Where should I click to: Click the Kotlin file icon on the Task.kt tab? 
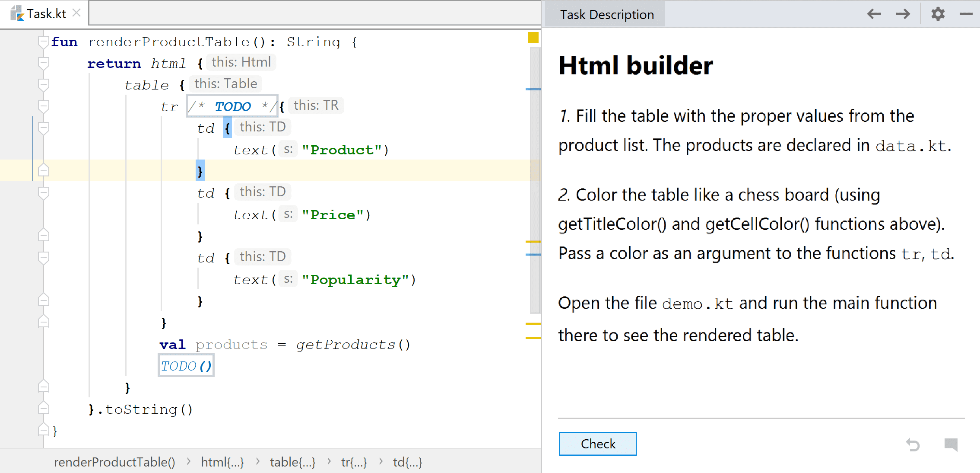(x=17, y=13)
